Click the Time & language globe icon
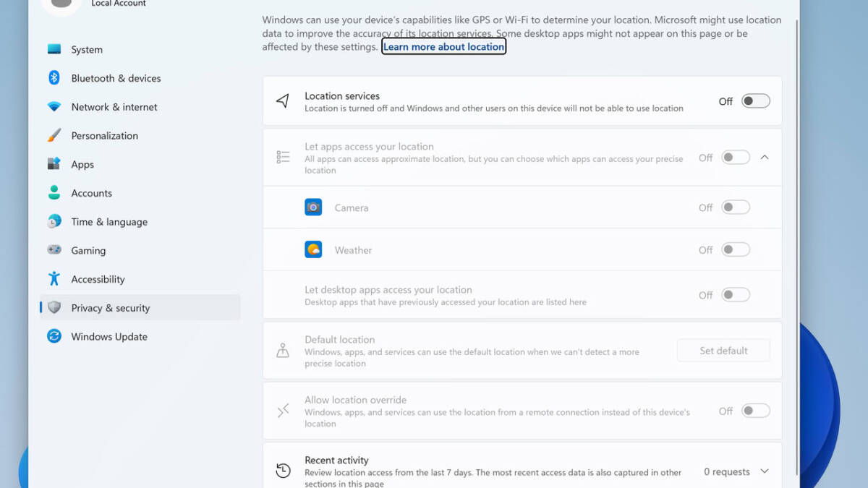The image size is (868, 488). pos(54,221)
